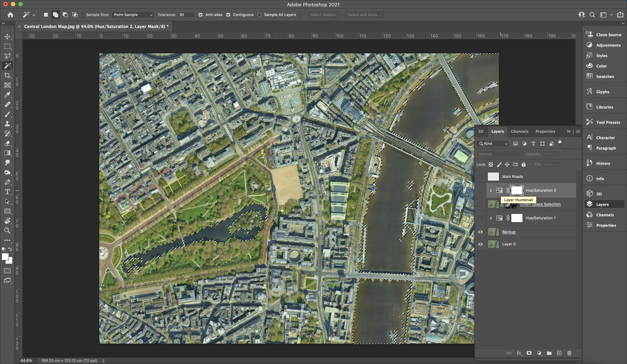This screenshot has height=364, width=627.
Task: Select the Central London Map.jpg document tab
Action: pos(96,26)
